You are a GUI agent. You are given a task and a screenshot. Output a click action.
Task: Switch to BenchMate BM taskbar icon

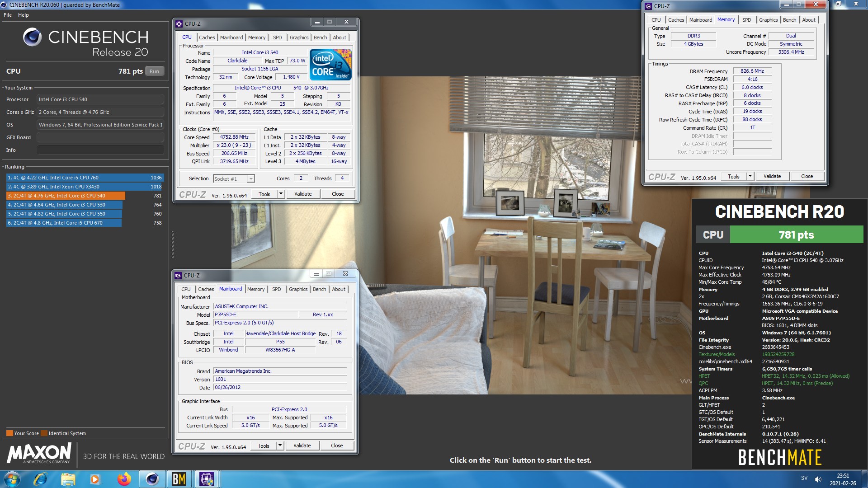tap(179, 479)
